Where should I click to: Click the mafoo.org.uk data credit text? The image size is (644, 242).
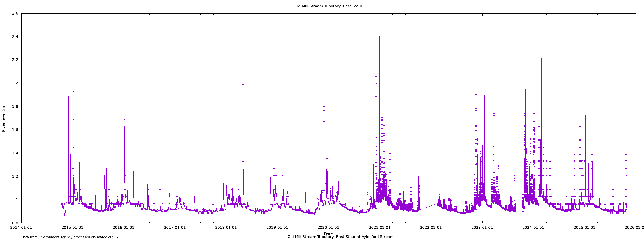[70, 237]
